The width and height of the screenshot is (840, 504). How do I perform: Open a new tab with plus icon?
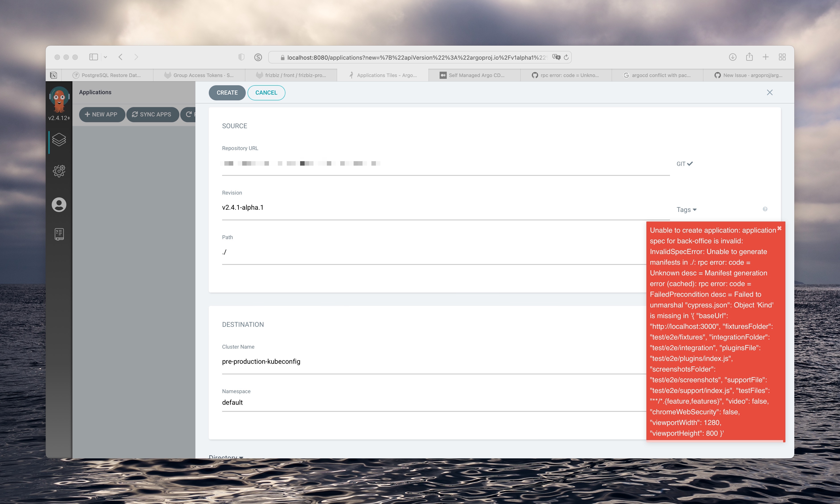tap(766, 57)
